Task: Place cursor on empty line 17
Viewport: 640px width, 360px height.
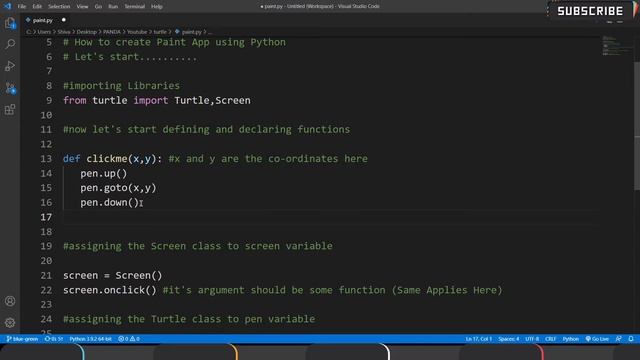Action: (331, 217)
